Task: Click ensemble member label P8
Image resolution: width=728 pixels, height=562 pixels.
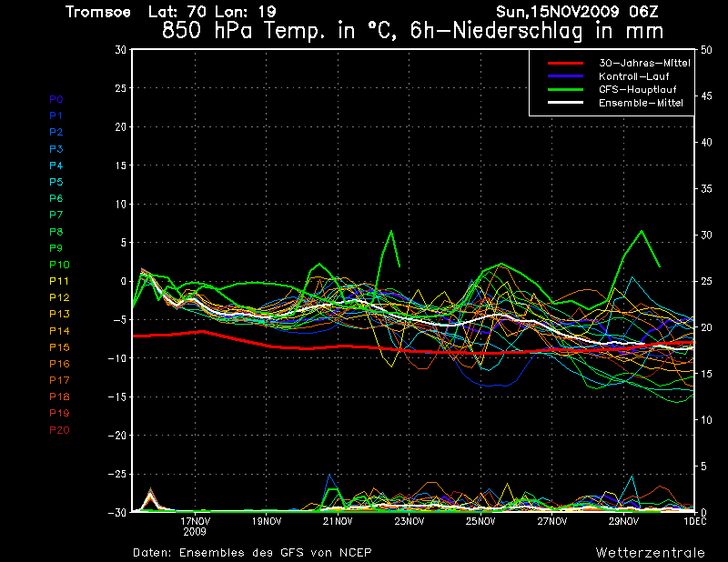Action: tap(56, 232)
